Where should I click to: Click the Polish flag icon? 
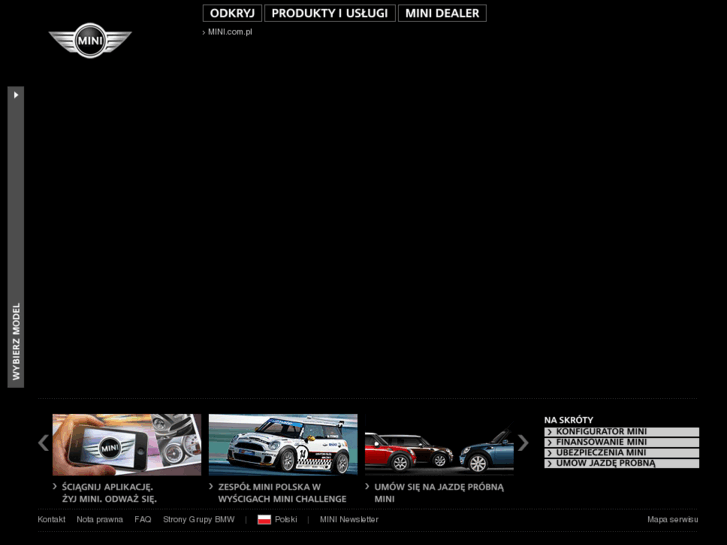pos(264,519)
